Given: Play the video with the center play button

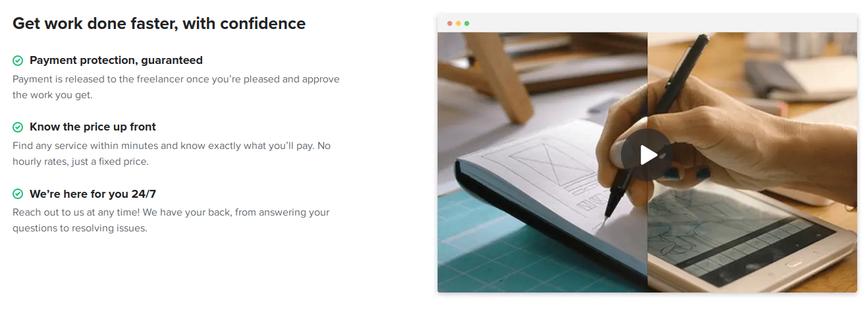Looking at the screenshot, I should (x=647, y=155).
